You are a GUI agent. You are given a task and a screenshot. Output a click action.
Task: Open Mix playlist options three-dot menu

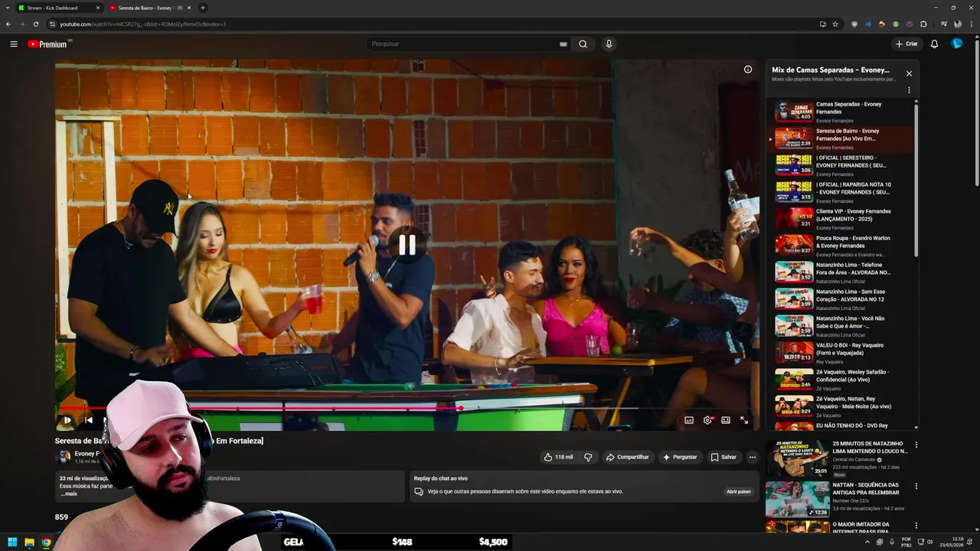click(909, 90)
